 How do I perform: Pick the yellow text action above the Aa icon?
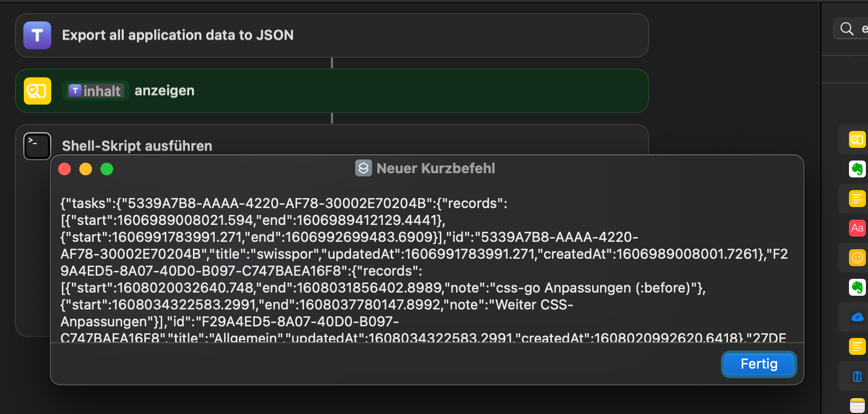[857, 199]
